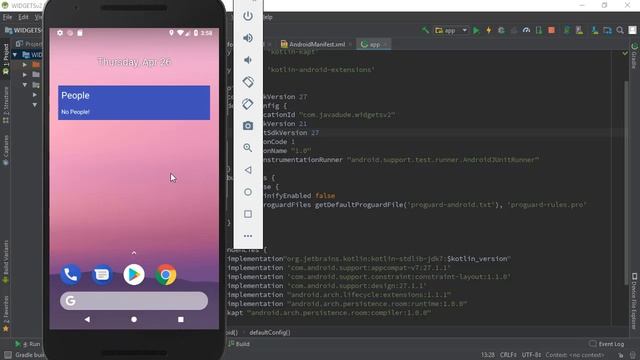Stop the running app red square

551,30
